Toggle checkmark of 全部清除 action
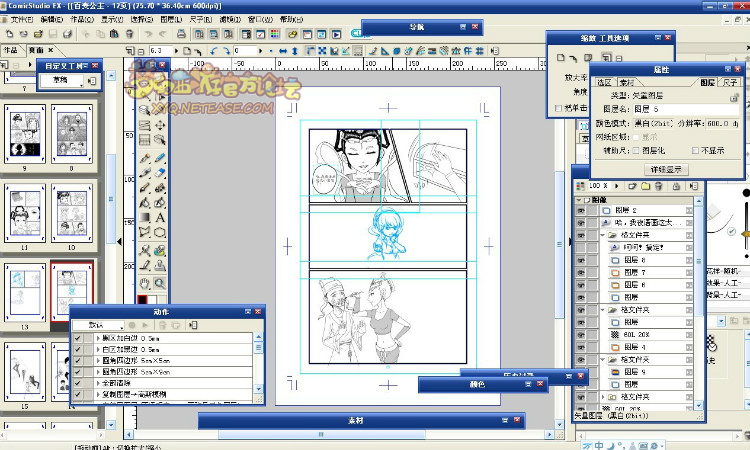750x450 pixels. click(77, 383)
